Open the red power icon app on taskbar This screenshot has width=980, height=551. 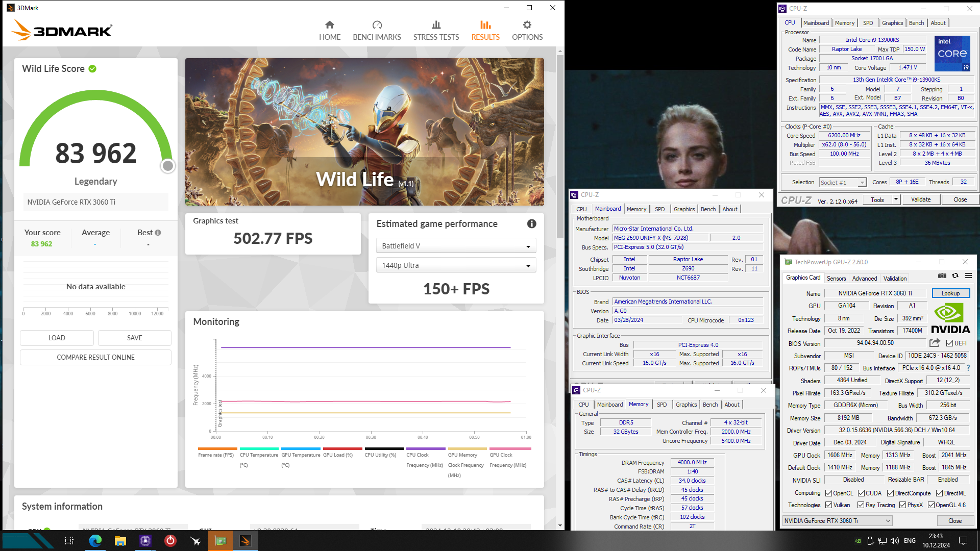point(170,541)
